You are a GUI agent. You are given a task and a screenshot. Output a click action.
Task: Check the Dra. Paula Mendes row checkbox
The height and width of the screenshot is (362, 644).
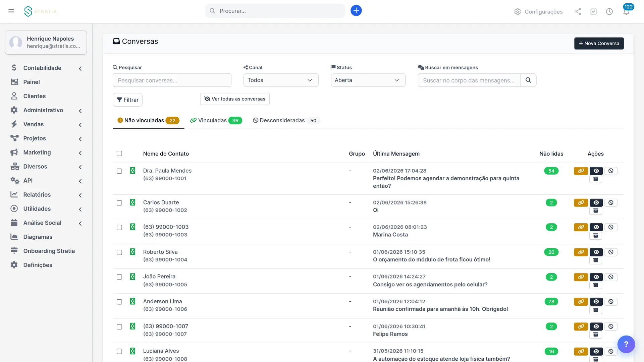tap(119, 171)
